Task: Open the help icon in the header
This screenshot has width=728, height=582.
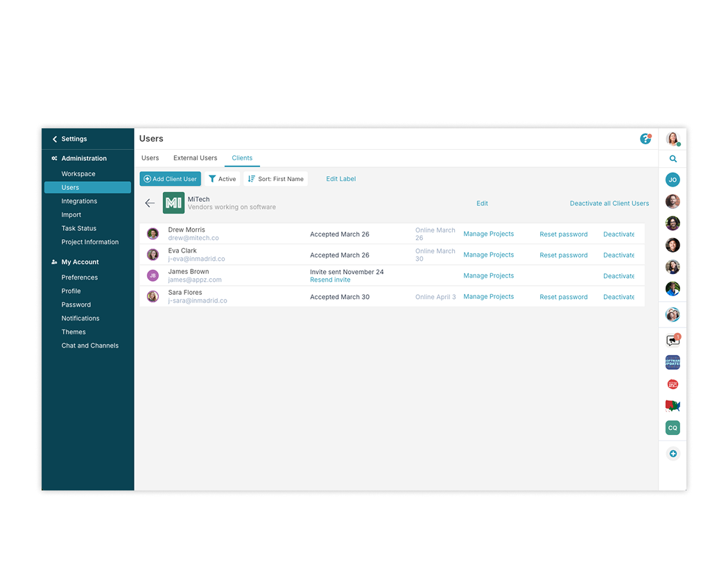Action: (x=645, y=139)
